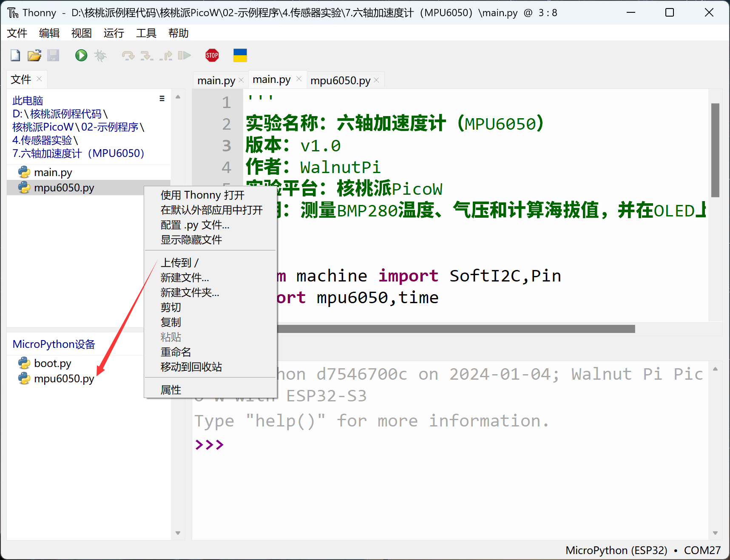Close the 文件 panel tab

[39, 79]
